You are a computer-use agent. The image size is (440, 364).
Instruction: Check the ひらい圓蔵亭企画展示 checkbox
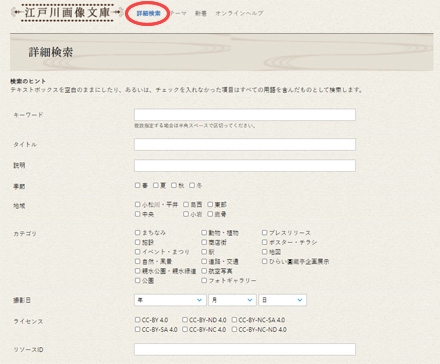coord(264,261)
